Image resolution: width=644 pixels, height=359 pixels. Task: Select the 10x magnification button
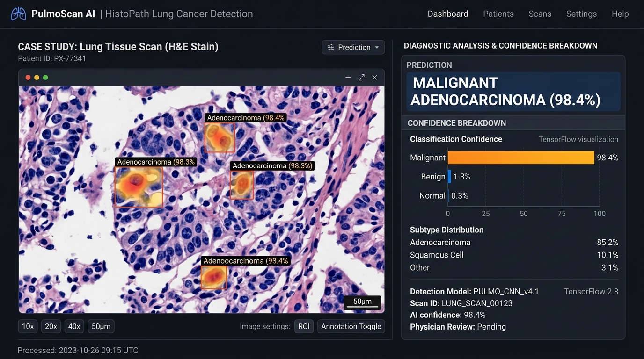coord(28,326)
